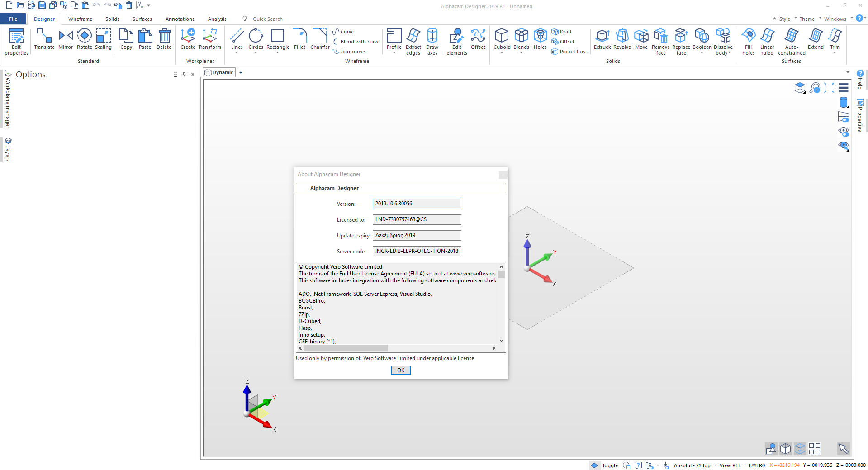Toggle the selection arrow mode button
868x470 pixels.
coord(843,448)
